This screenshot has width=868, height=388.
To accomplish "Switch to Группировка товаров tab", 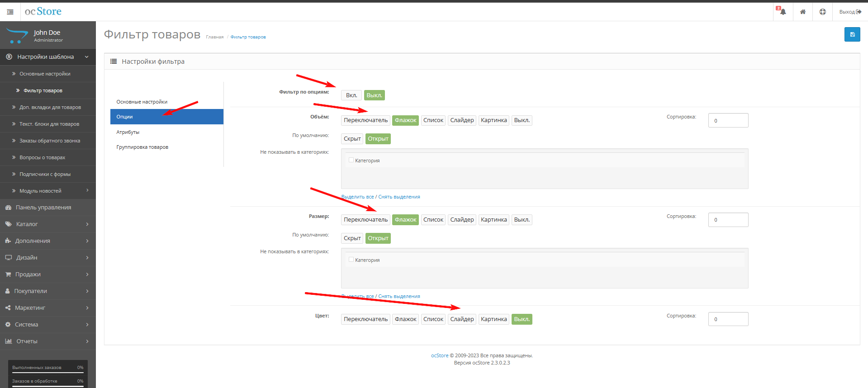I will coord(166,147).
